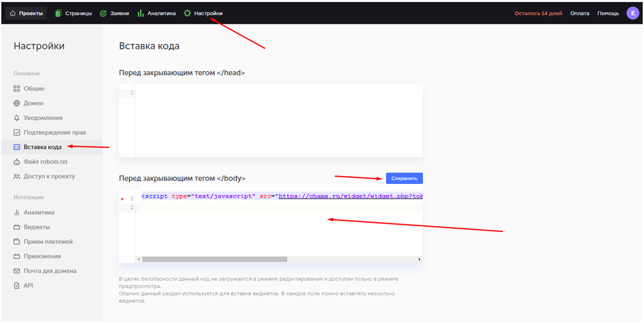Screen dimensions: 644x323
Task: Go to the Заявки tab
Action: tap(114, 13)
